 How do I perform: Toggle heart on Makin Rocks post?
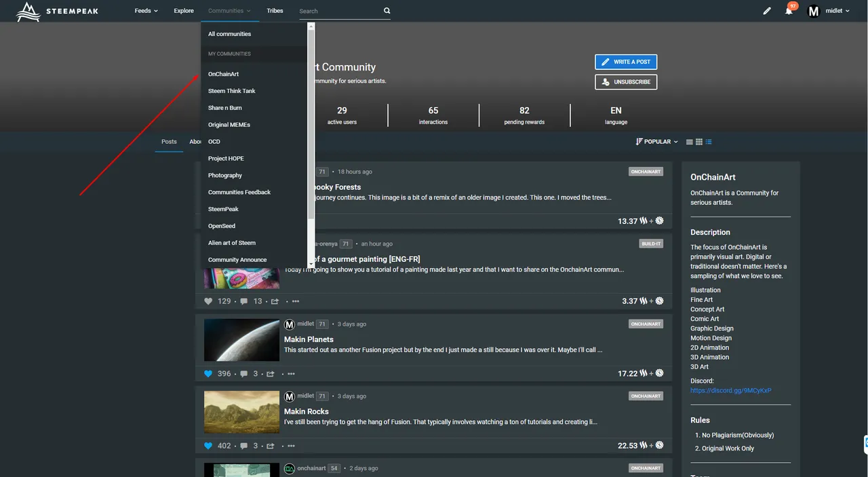208,446
